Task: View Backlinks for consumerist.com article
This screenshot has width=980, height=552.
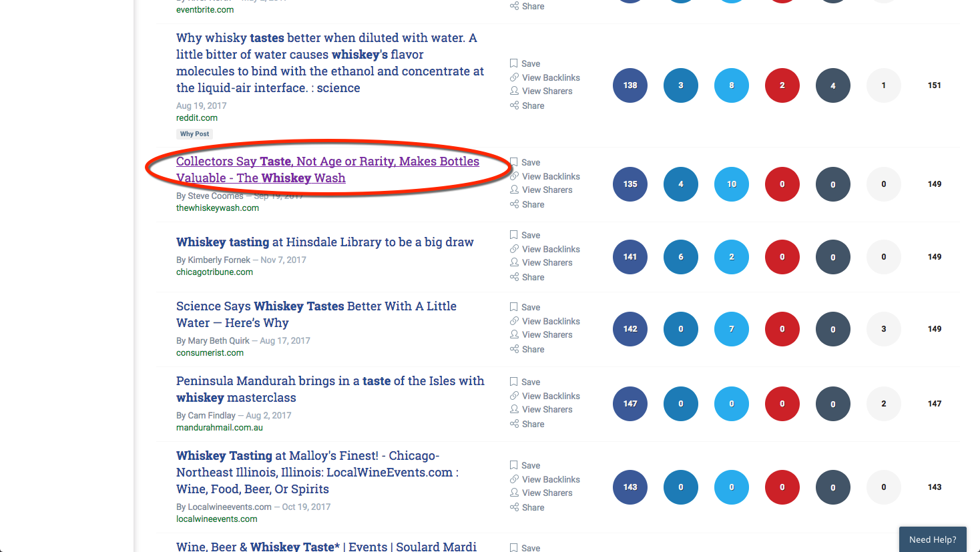Action: tap(545, 321)
